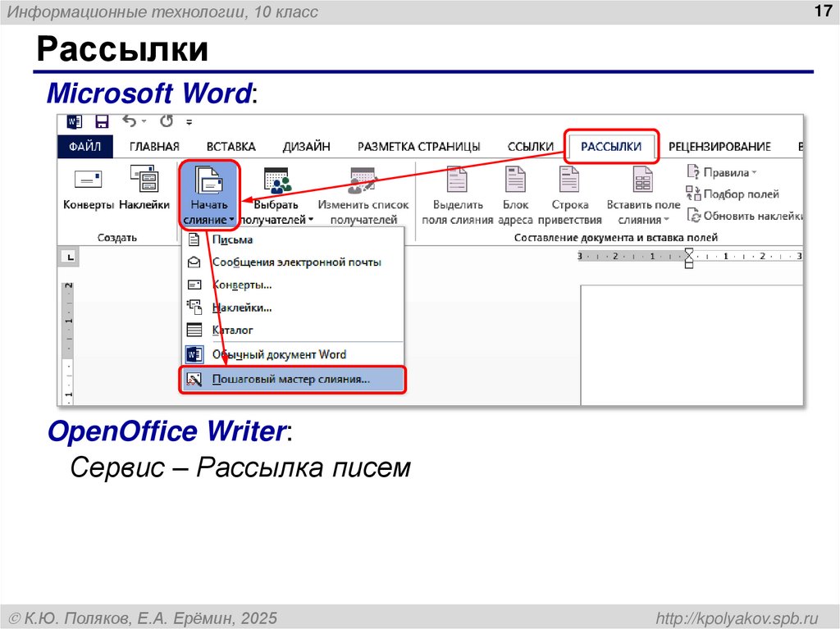Click the Изменить список получателей icon
The height and width of the screenshot is (629, 840).
point(363,180)
